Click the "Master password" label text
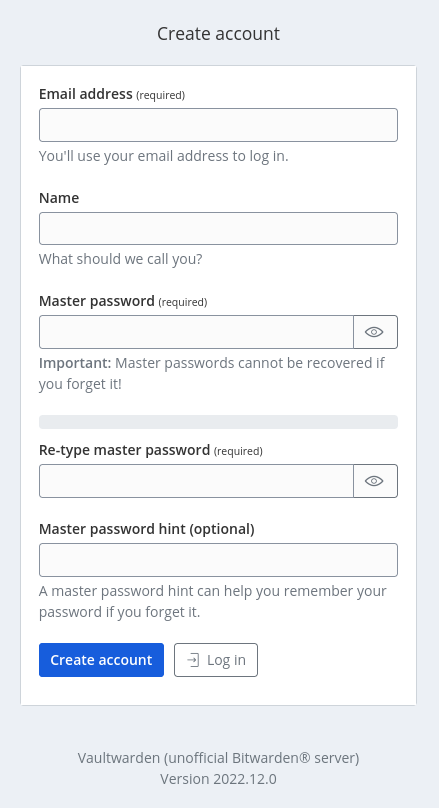This screenshot has width=439, height=808. pyautogui.click(x=97, y=301)
